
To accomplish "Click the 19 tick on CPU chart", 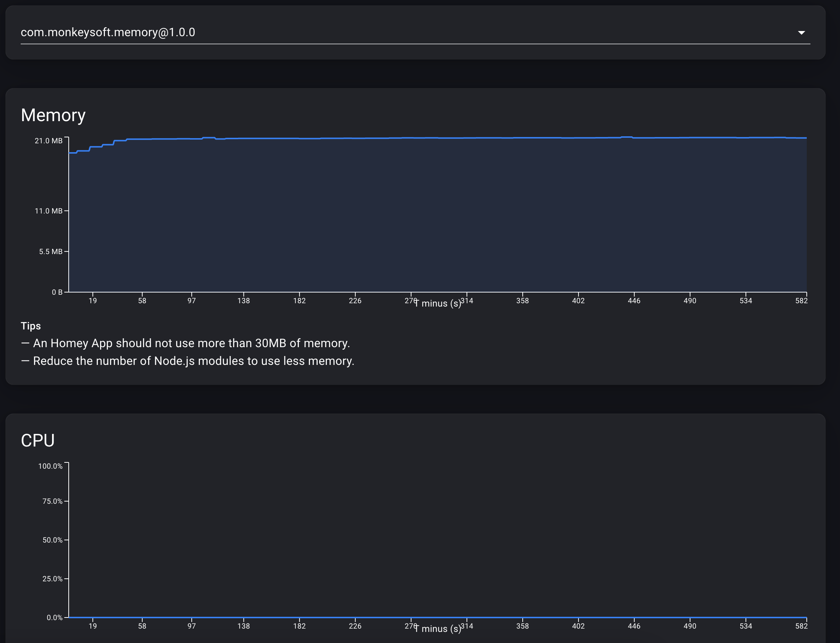I will (x=93, y=626).
